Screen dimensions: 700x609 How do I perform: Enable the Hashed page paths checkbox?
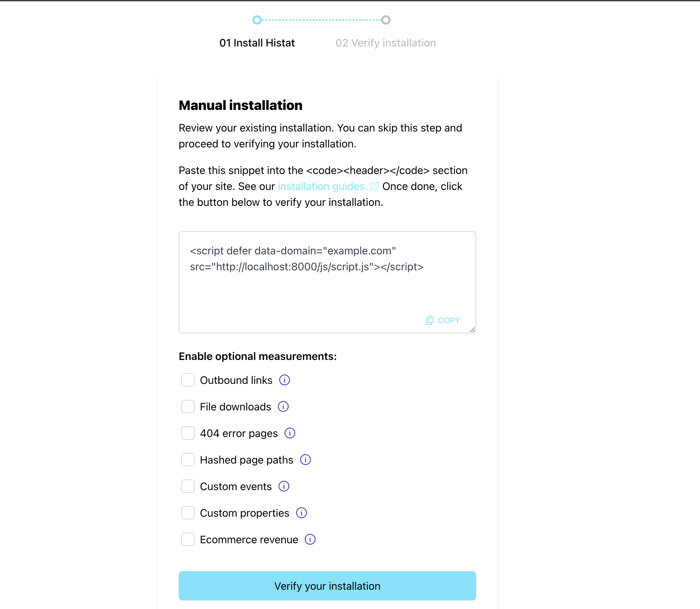coord(188,460)
